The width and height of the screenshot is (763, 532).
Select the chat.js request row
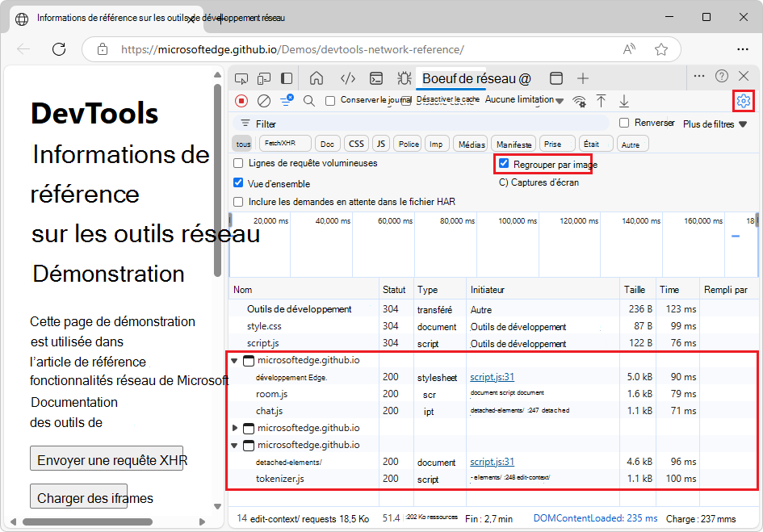coord(493,411)
